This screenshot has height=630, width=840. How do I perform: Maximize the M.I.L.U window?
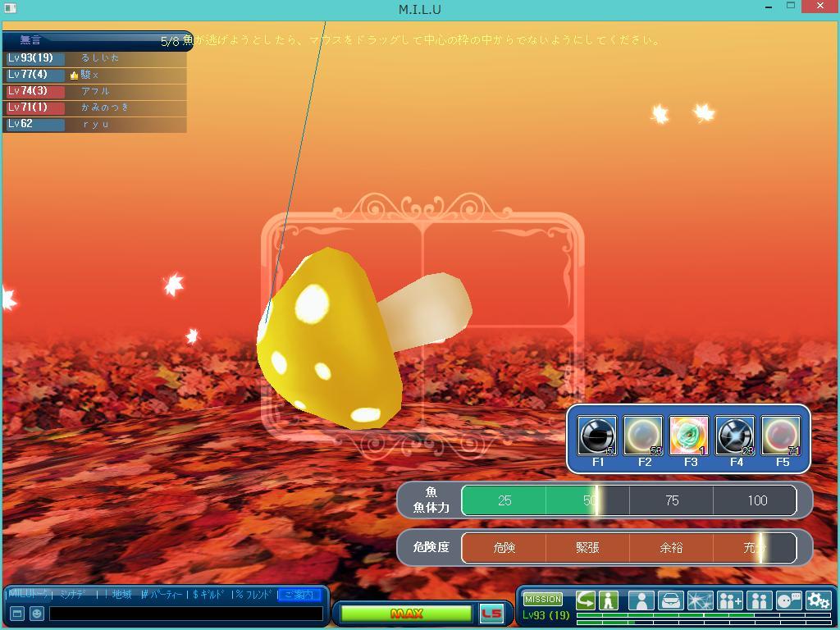[x=791, y=6]
